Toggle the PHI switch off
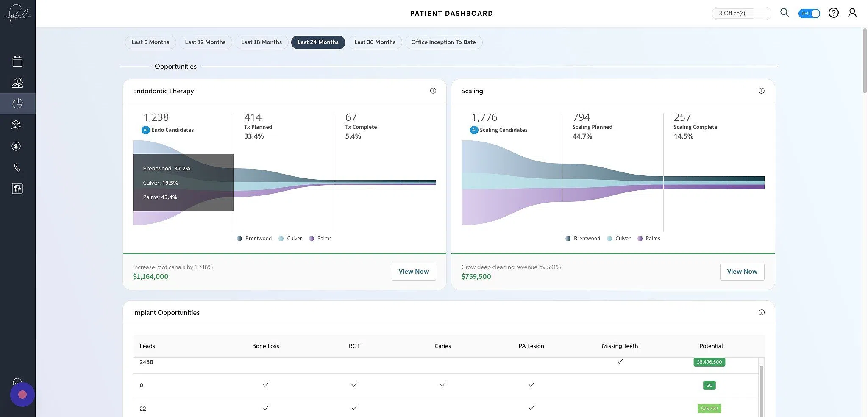Viewport: 868px width, 417px height. point(809,13)
